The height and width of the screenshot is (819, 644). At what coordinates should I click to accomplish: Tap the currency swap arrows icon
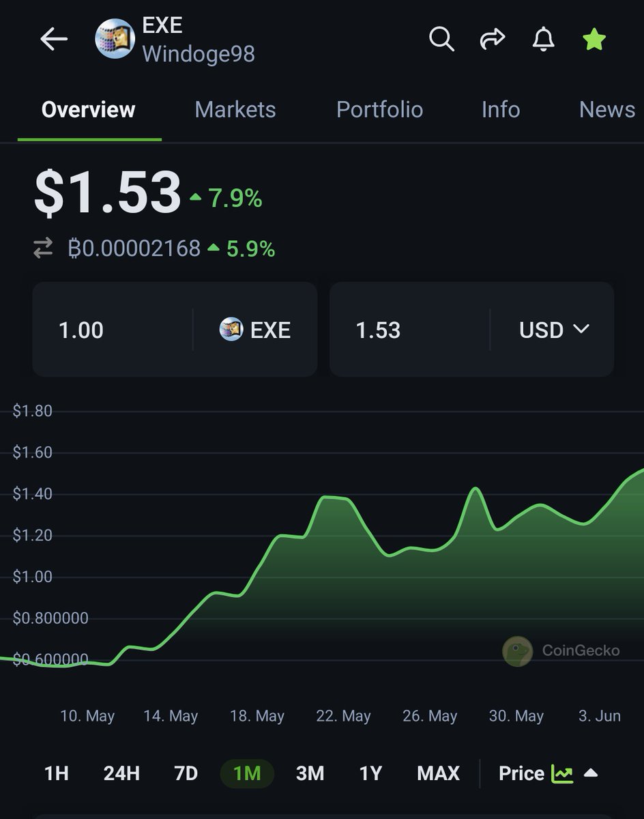pyautogui.click(x=42, y=248)
